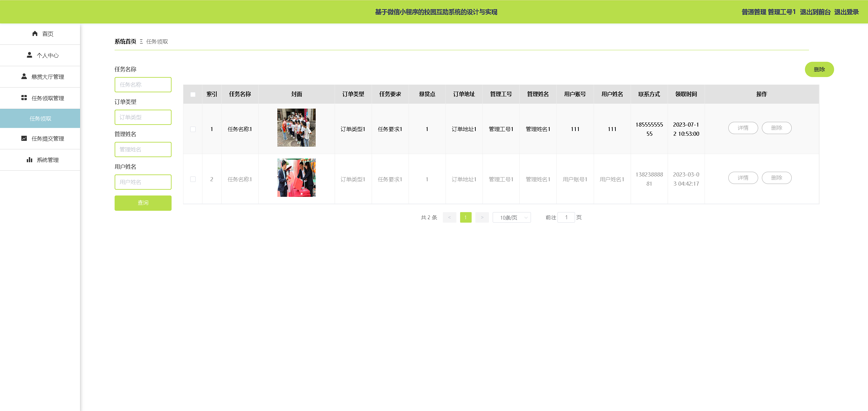Click the green 查询 search button

point(143,203)
